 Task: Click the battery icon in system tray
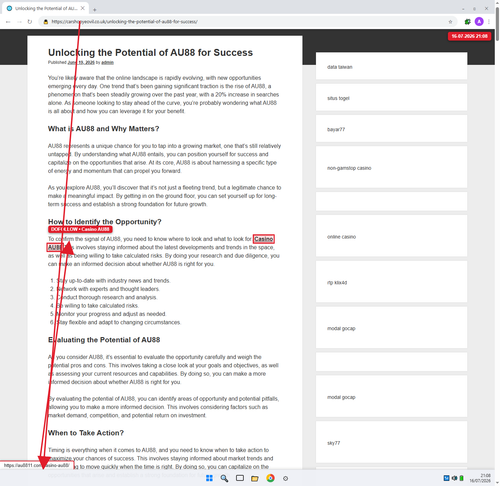point(462,478)
